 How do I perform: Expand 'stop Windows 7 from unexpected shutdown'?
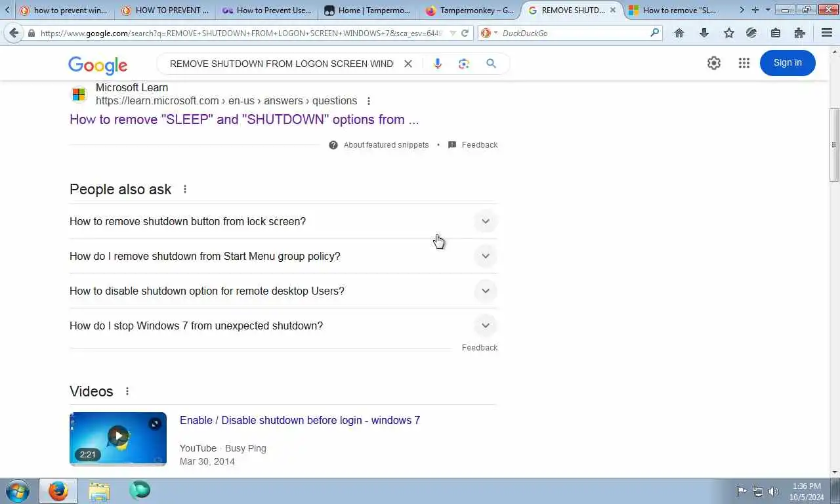click(x=283, y=325)
